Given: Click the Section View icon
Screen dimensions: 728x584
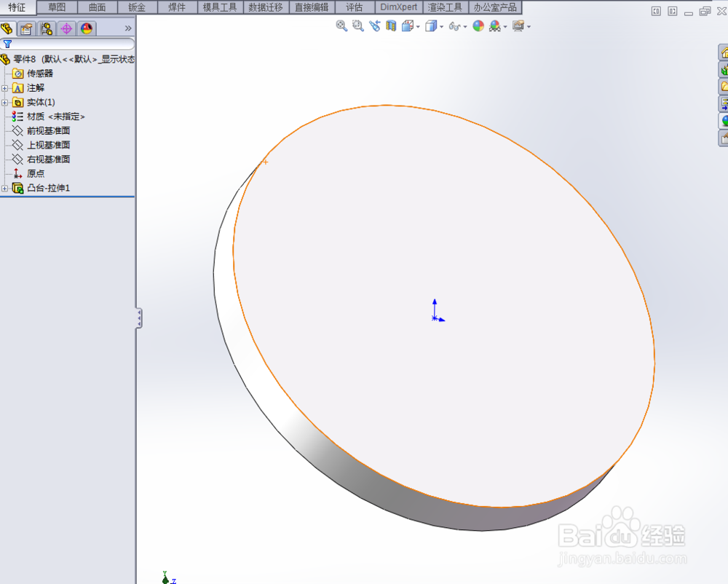Looking at the screenshot, I should (x=391, y=26).
